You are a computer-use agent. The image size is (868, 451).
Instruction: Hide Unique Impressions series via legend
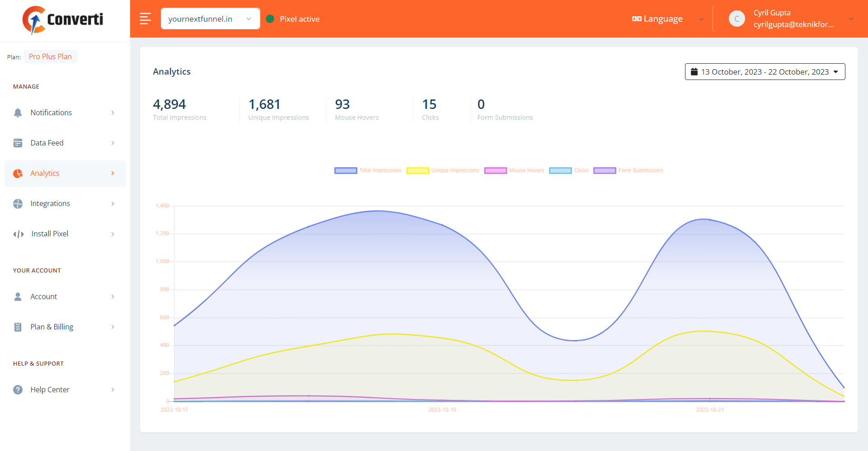pyautogui.click(x=443, y=170)
